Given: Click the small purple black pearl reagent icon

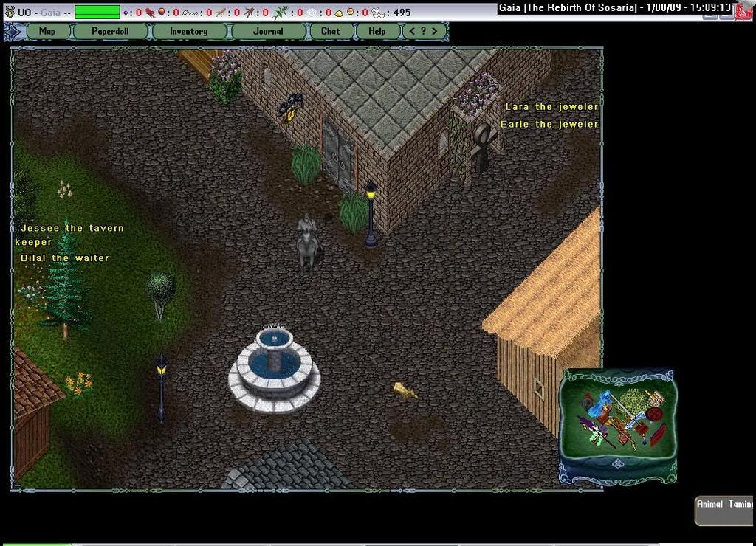Looking at the screenshot, I should click(x=126, y=13).
